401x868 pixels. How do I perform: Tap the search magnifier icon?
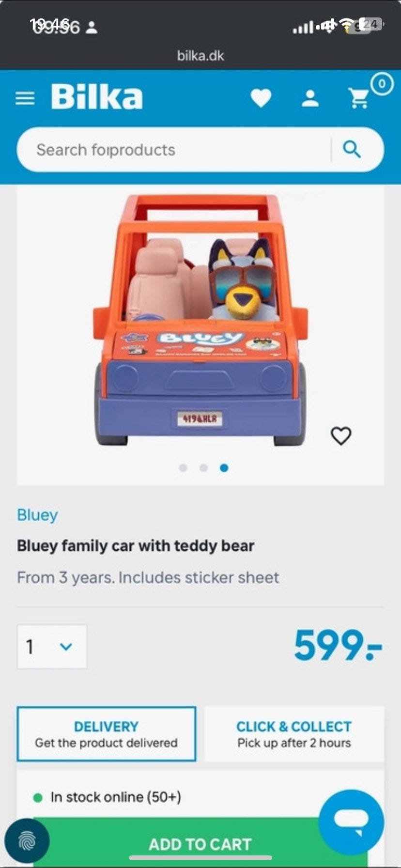point(352,149)
